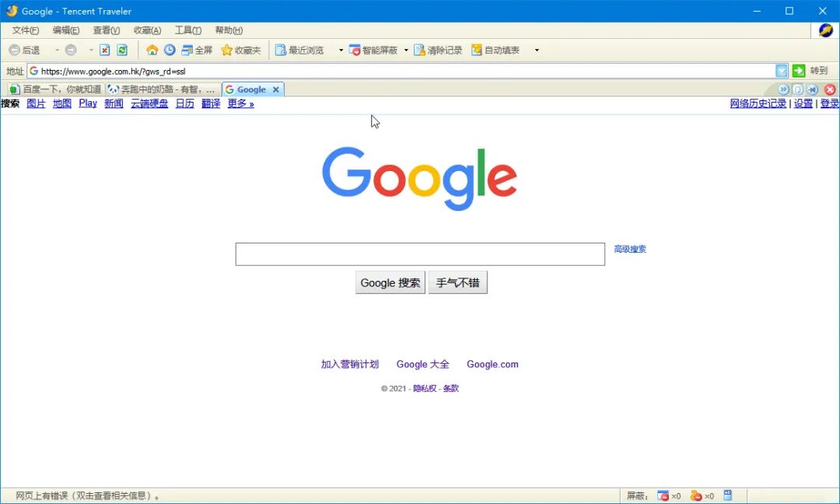This screenshot has height=504, width=840.
Task: Focus the Google search input box
Action: click(420, 254)
